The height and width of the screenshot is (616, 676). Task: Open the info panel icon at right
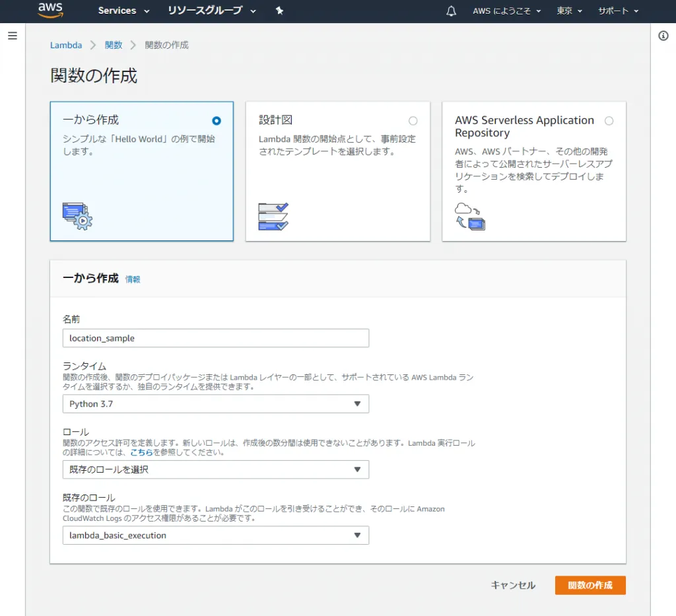[663, 36]
